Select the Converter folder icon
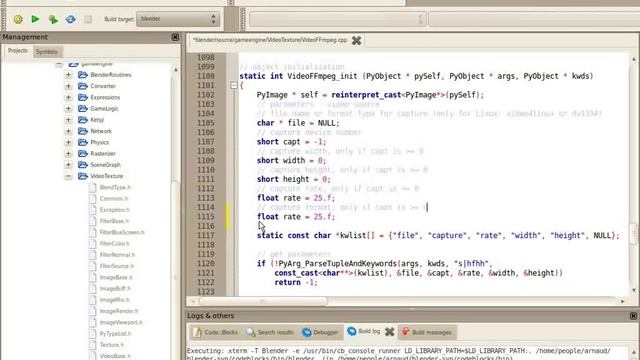This screenshot has width=640, height=360. coord(83,86)
